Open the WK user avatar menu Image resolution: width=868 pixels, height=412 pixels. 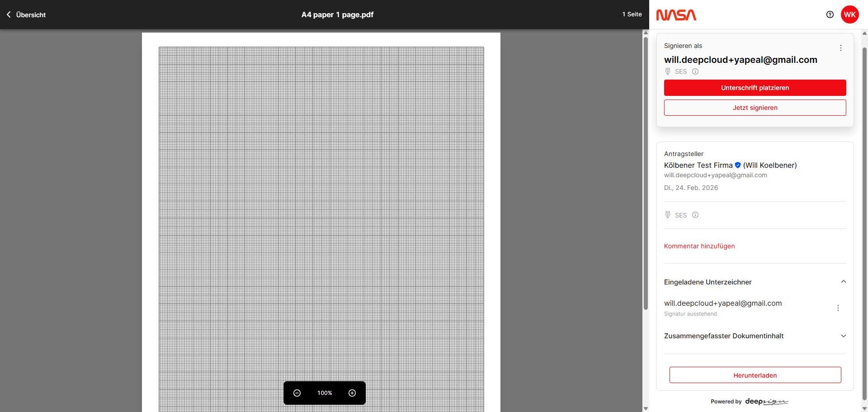(849, 14)
